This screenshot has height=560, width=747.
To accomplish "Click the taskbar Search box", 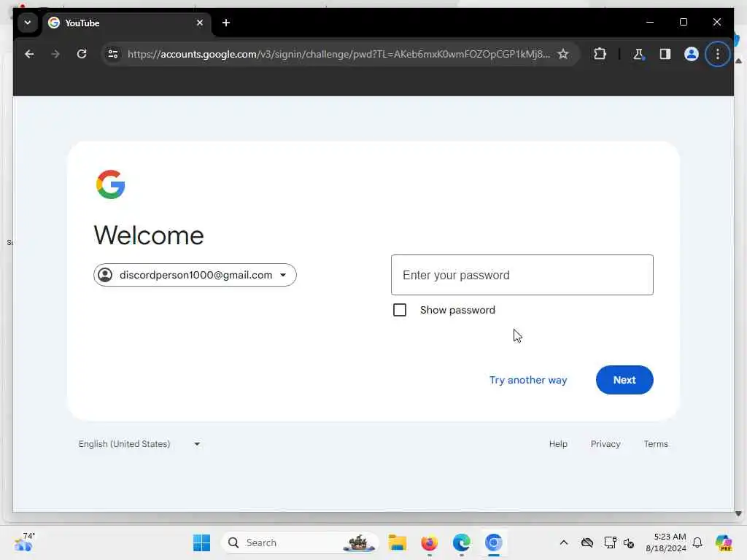I will click(x=300, y=542).
